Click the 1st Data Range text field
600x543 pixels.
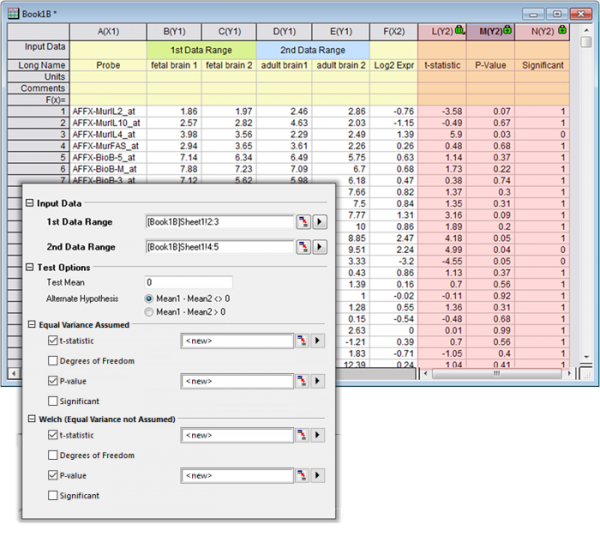point(220,222)
